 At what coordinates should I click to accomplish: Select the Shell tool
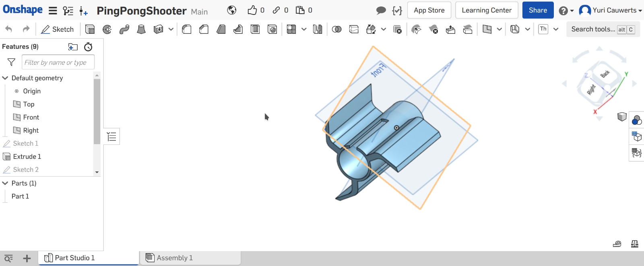pos(255,29)
